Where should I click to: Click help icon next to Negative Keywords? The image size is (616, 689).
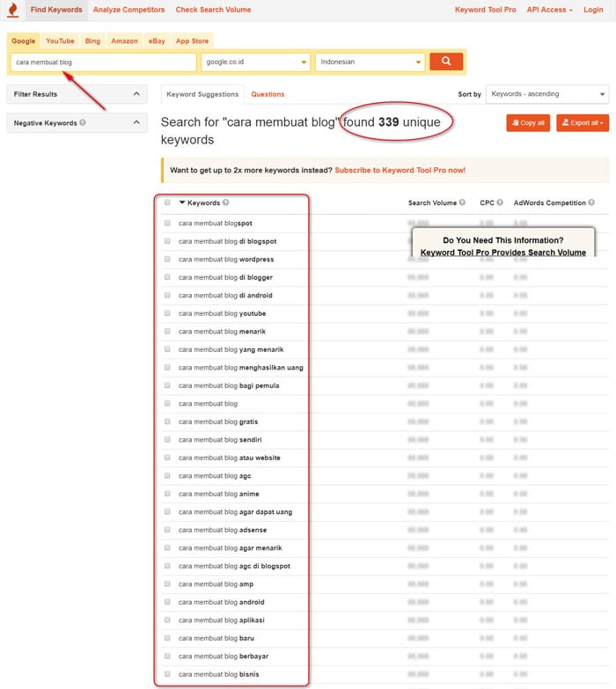pos(83,123)
